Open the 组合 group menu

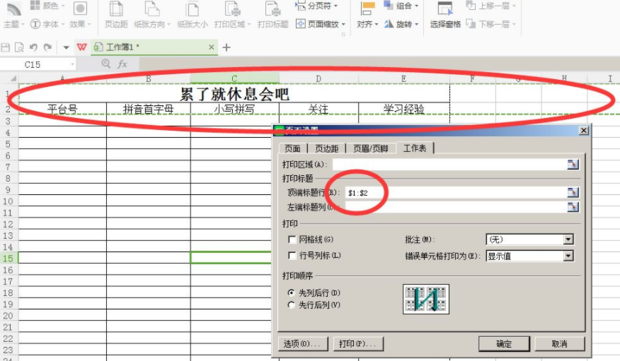point(401,6)
